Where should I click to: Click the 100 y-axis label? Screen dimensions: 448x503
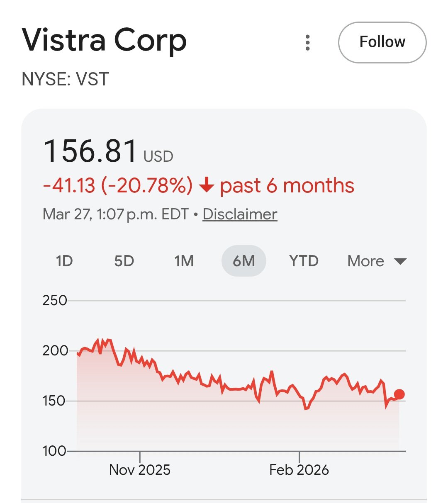tap(54, 451)
